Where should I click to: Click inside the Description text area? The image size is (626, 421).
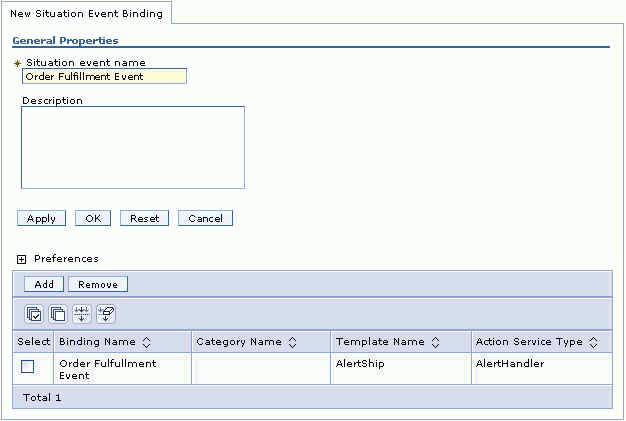tap(133, 147)
